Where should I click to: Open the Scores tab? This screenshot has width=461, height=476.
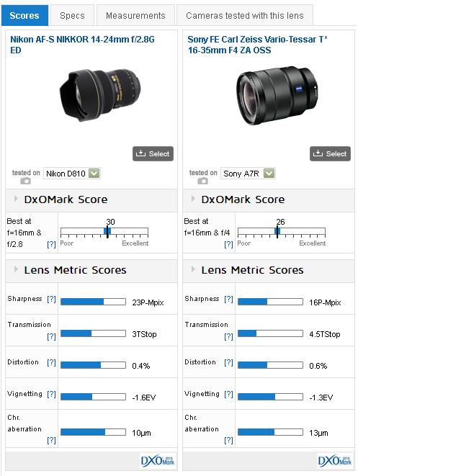click(24, 15)
